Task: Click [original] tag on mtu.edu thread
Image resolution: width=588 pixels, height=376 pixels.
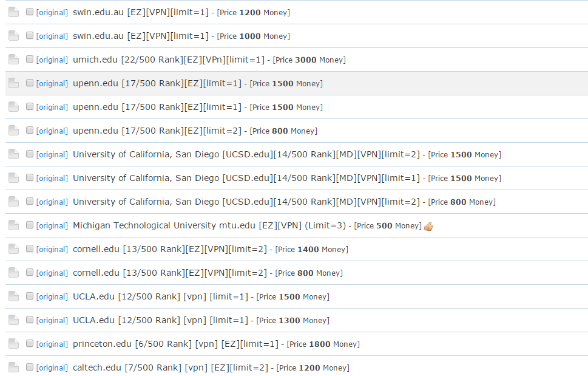Action: (x=52, y=225)
